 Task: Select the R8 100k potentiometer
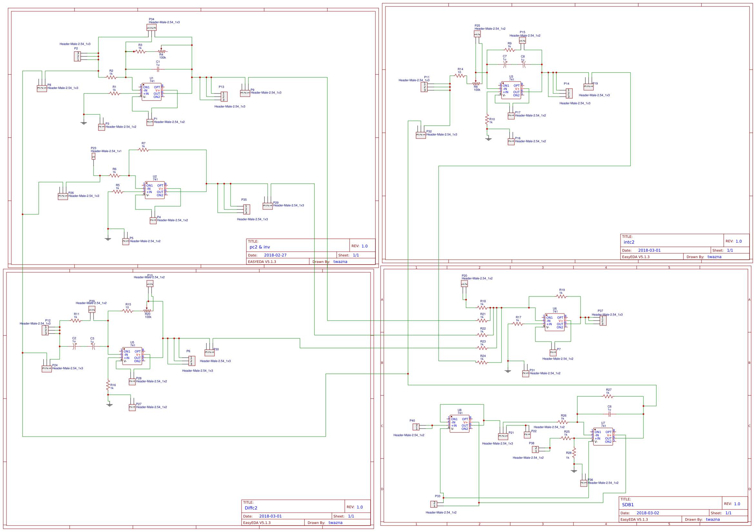[x=476, y=83]
